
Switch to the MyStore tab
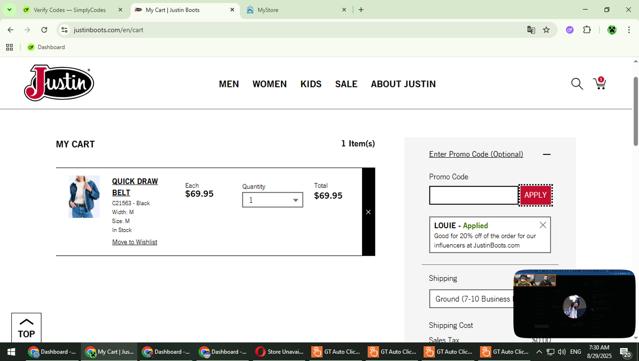coord(268,10)
